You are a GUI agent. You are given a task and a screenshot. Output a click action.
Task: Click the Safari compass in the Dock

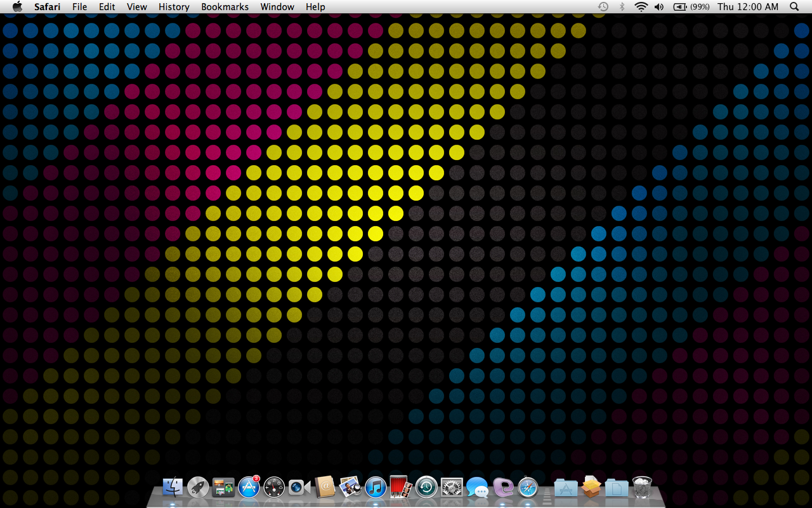point(528,487)
